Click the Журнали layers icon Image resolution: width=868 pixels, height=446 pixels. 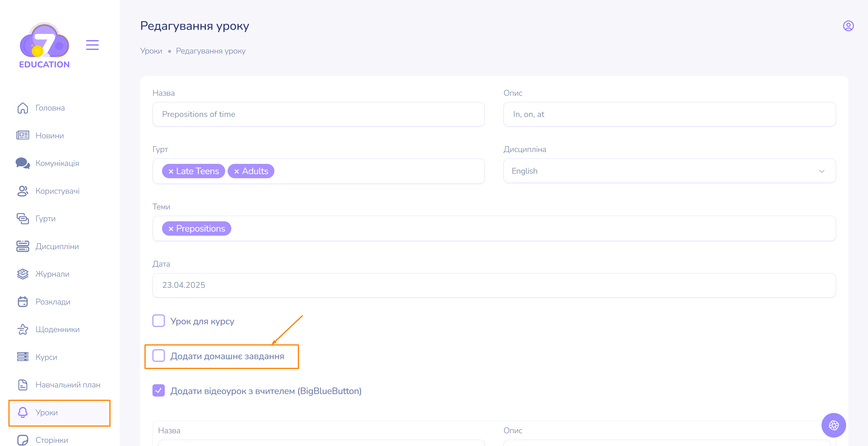point(23,274)
